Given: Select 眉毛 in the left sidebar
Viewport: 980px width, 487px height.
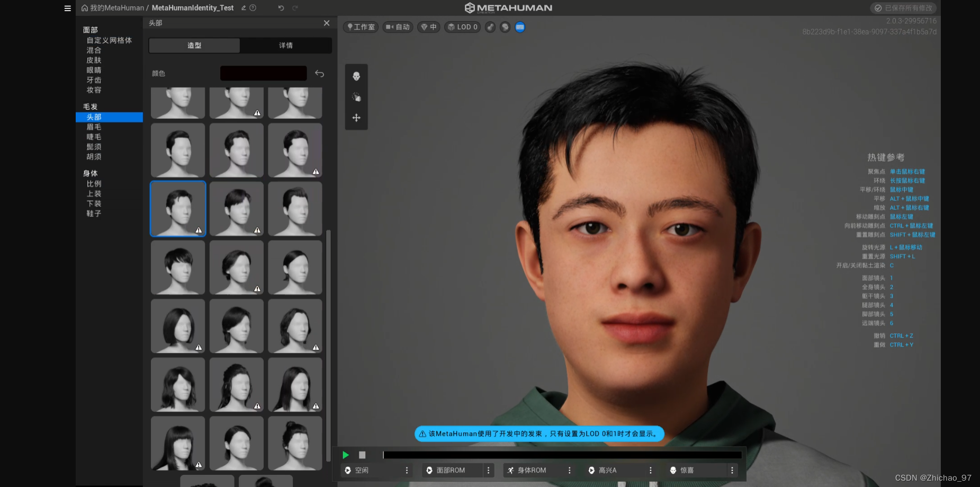Looking at the screenshot, I should 94,127.
